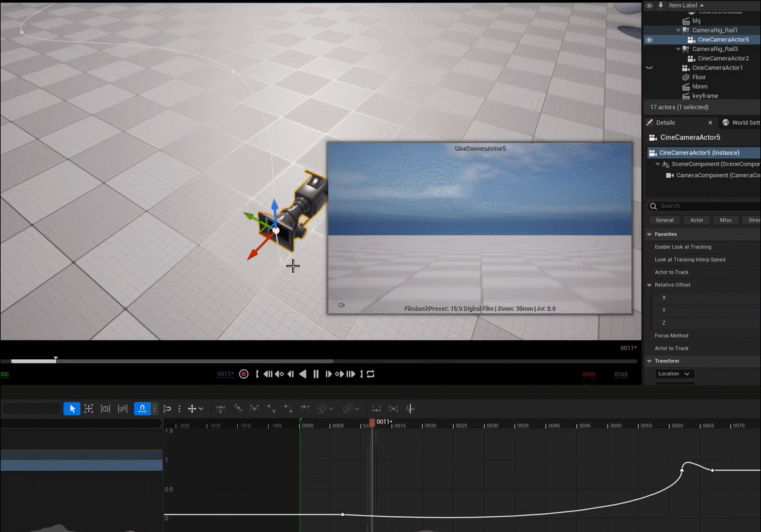This screenshot has height=532, width=761.
Task: Select the multi-curve lattice tool
Action: 123,409
